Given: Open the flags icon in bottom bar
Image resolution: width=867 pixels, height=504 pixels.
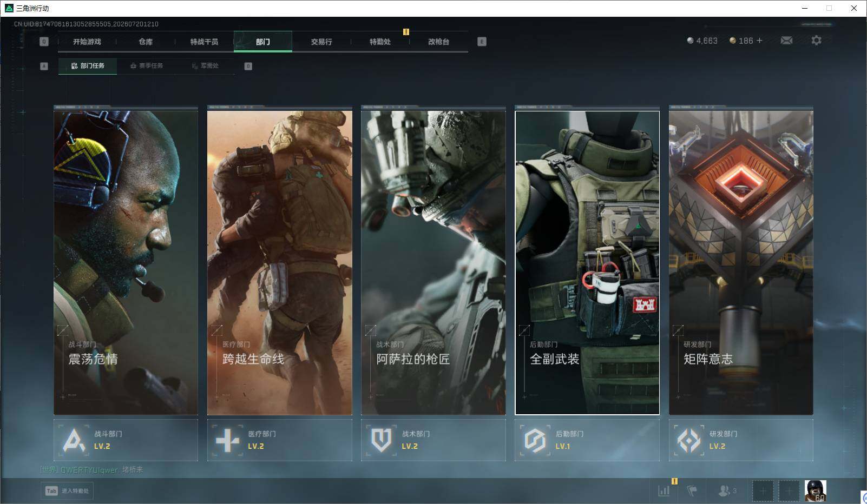Looking at the screenshot, I should 692,490.
